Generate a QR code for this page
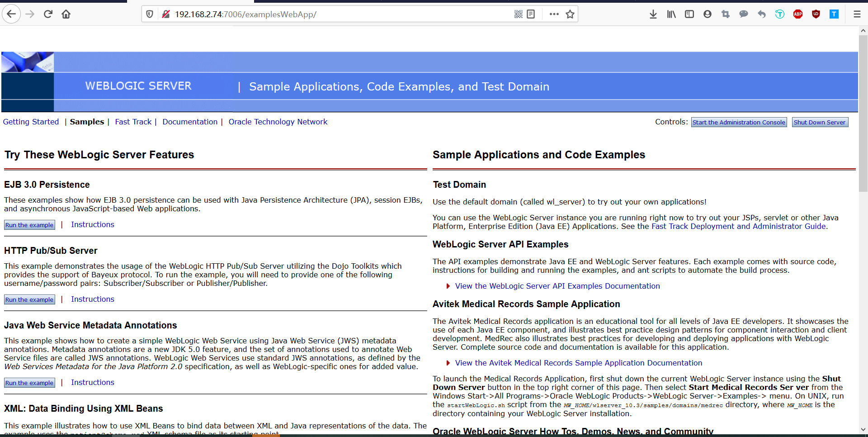 (x=519, y=14)
